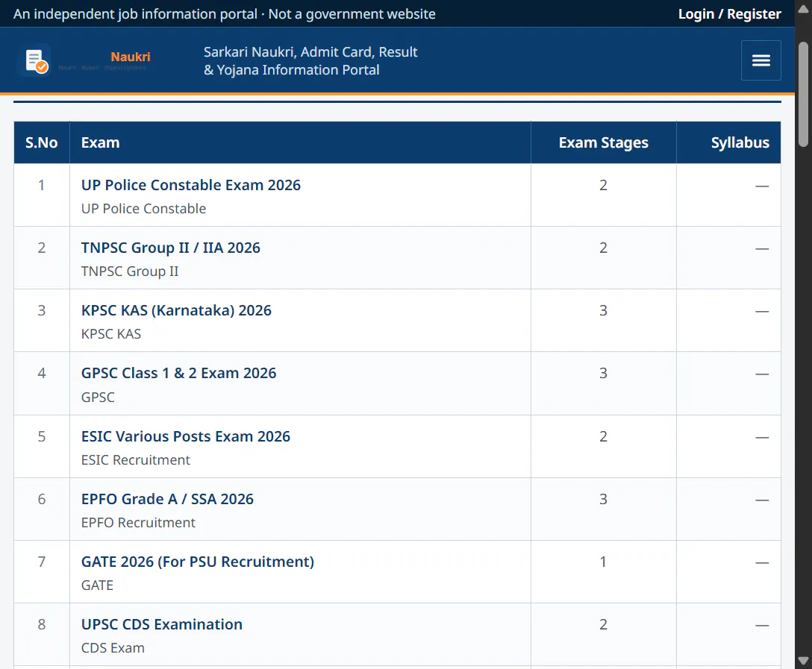Click exam stages value in KPSC KAS row
Image resolution: width=812 pixels, height=669 pixels.
click(603, 310)
